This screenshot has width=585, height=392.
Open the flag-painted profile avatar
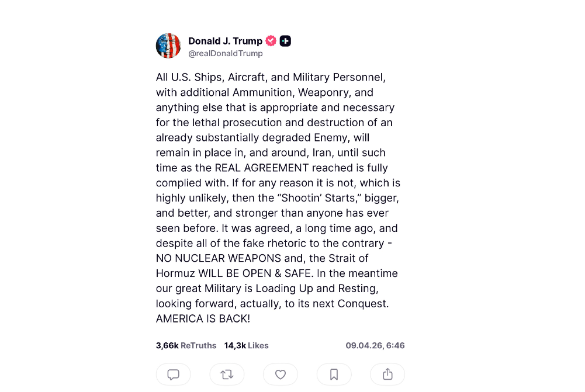click(168, 46)
